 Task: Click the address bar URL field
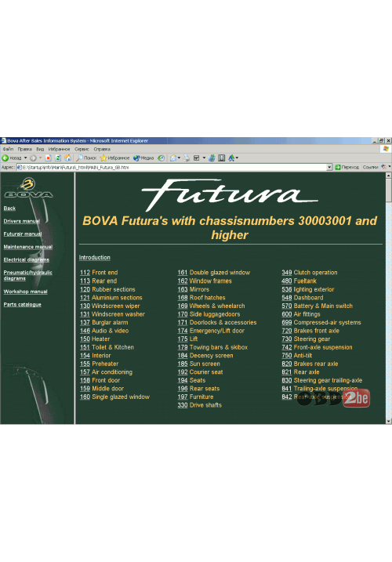[x=174, y=168]
